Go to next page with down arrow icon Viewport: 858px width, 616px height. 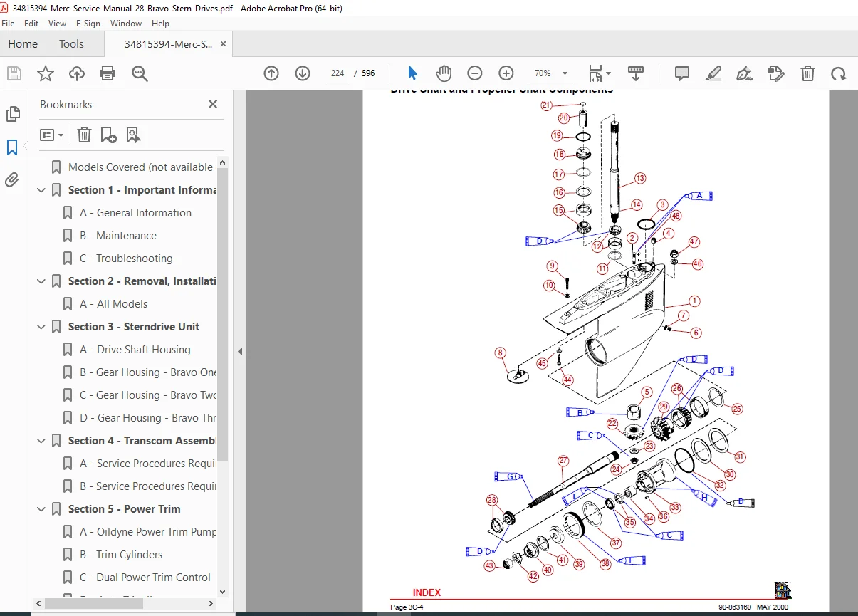303,73
